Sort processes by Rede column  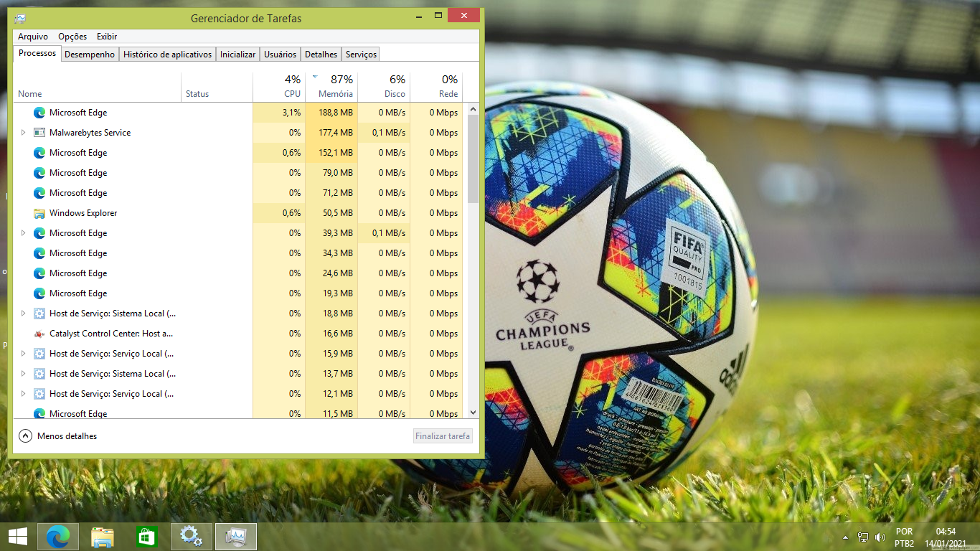(x=436, y=87)
